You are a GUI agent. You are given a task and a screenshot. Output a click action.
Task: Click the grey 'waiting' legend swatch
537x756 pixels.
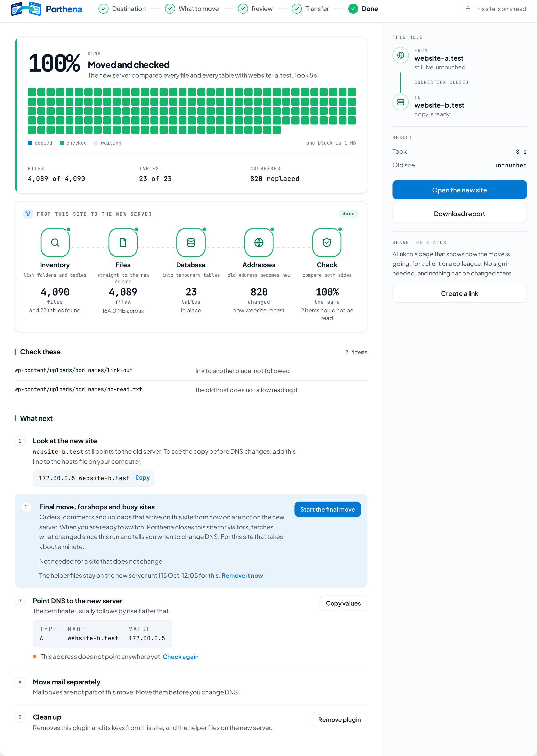96,143
